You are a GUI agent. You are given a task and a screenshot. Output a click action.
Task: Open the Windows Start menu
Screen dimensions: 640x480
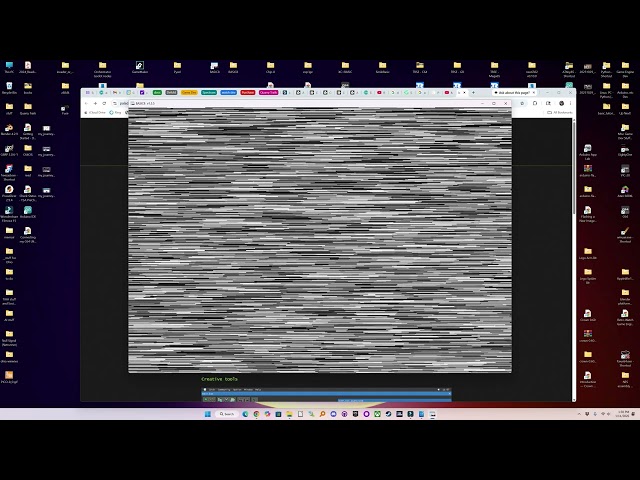207,414
